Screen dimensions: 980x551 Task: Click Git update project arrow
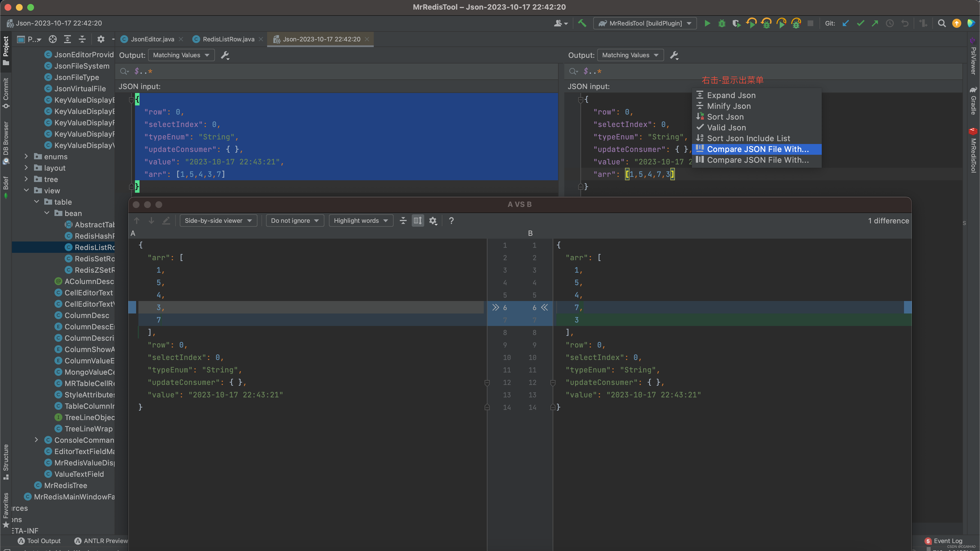845,23
